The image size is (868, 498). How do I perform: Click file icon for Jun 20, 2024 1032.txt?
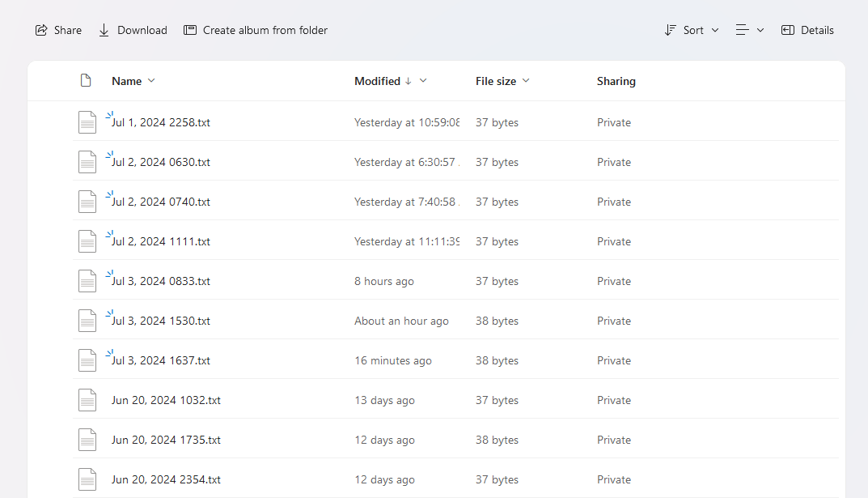click(x=87, y=401)
